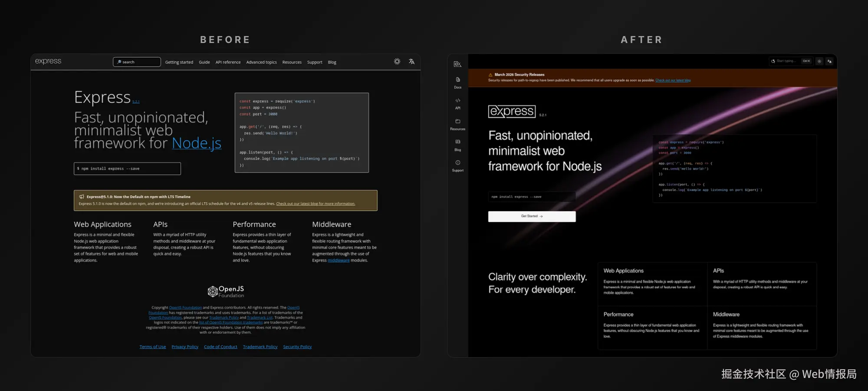
Task: Click the npm install command box in Before panel
Action: click(x=127, y=169)
